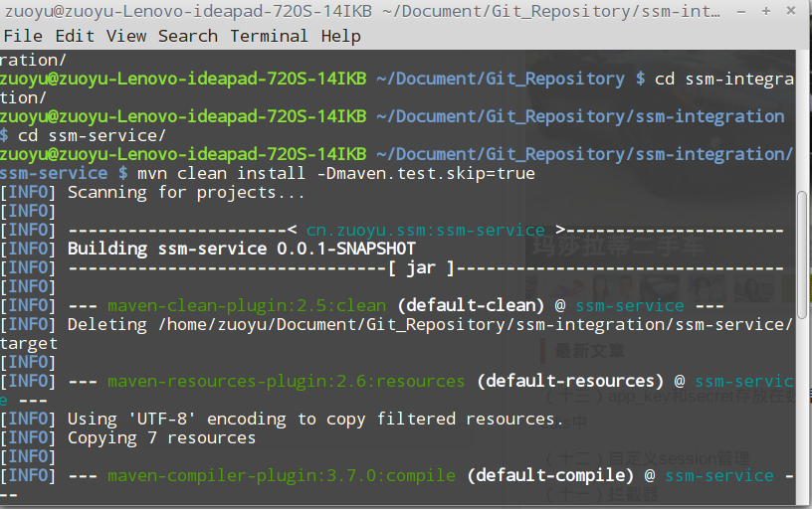Open the Terminal menu

click(270, 36)
